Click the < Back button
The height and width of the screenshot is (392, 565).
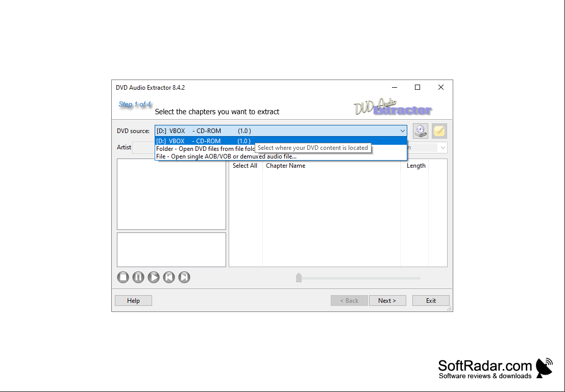[x=349, y=301]
